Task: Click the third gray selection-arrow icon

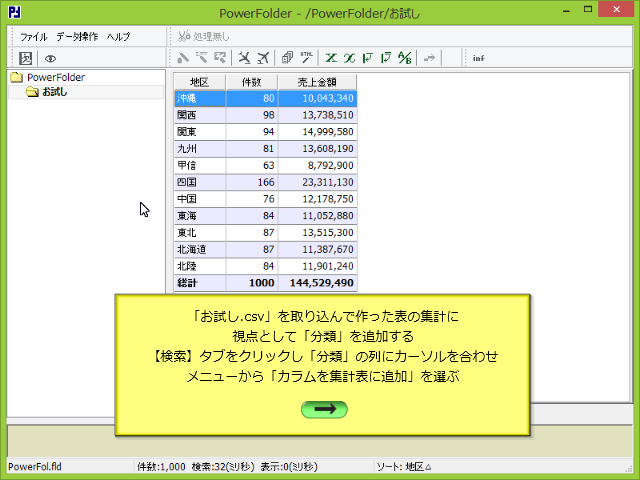Action: click(220, 58)
